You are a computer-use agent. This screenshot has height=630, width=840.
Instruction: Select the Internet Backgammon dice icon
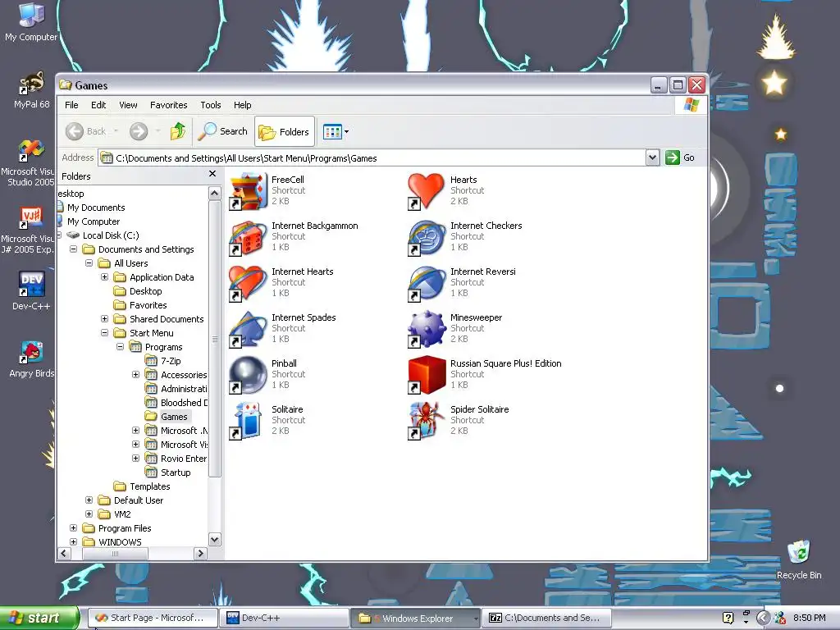coord(248,237)
